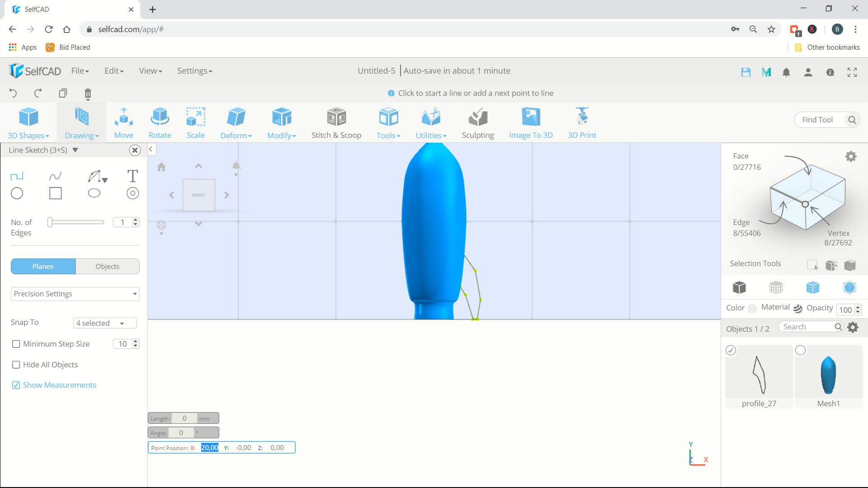
Task: Close the Line Sketch panel
Action: tap(134, 150)
